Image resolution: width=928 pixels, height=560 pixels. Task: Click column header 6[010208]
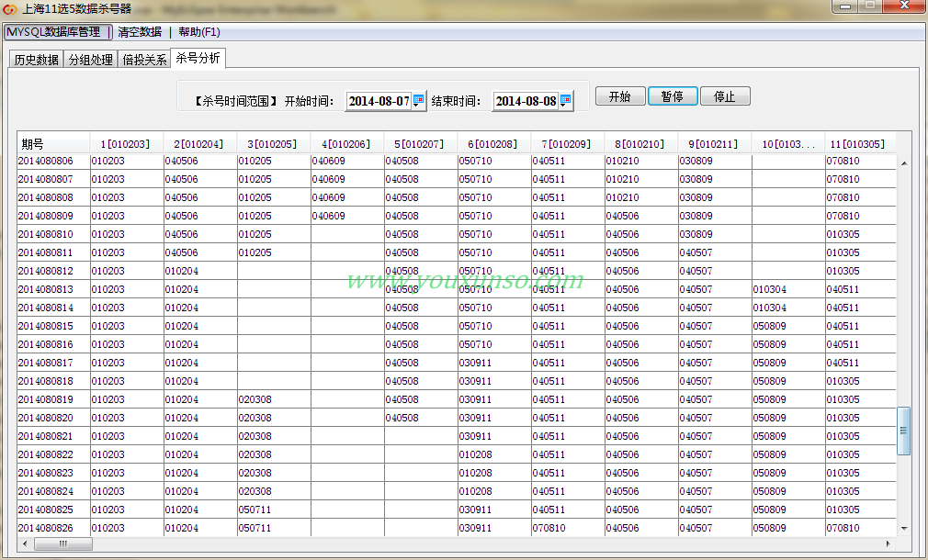point(494,144)
